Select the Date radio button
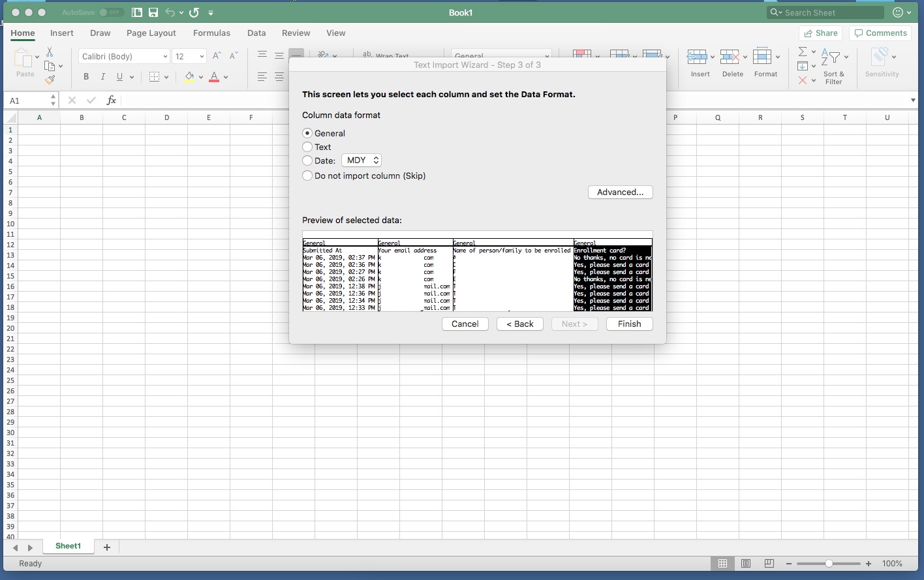924x580 pixels. tap(307, 160)
